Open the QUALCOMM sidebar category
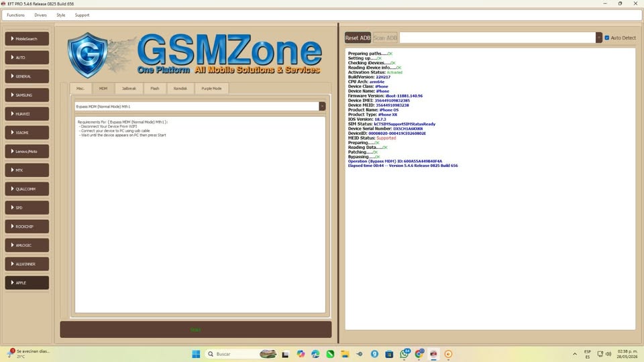 27,189
